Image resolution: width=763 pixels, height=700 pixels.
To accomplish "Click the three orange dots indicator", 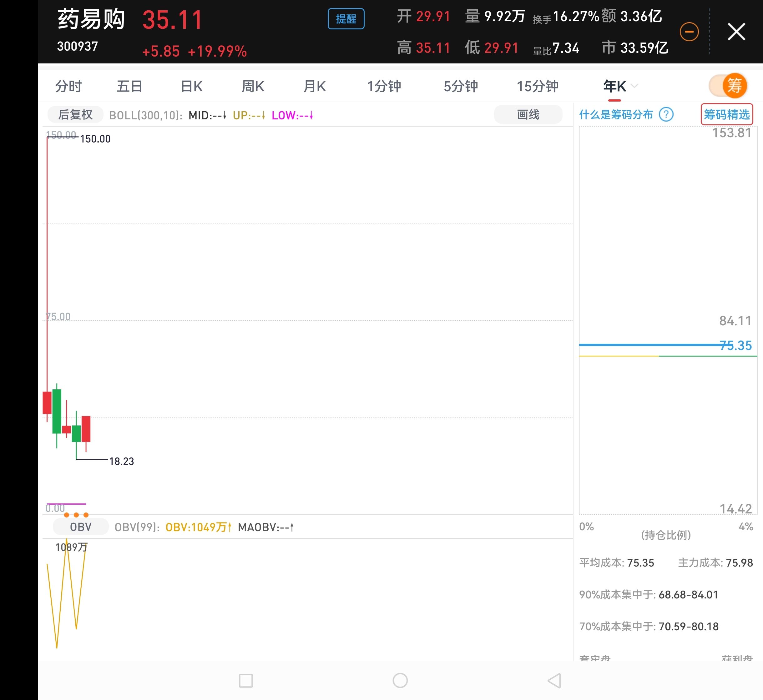I will [x=76, y=515].
